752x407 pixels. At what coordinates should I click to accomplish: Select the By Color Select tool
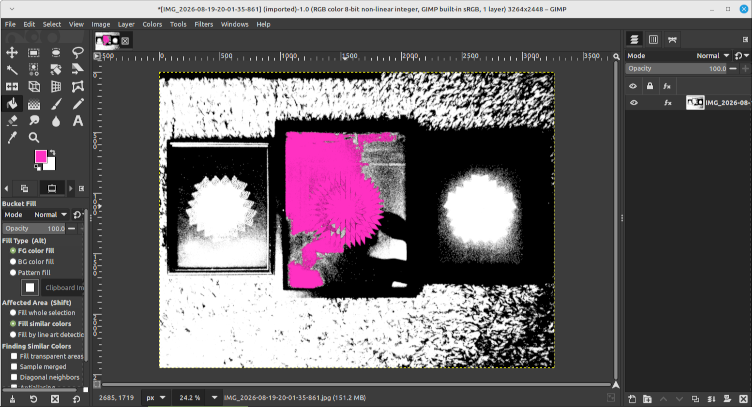coord(34,70)
